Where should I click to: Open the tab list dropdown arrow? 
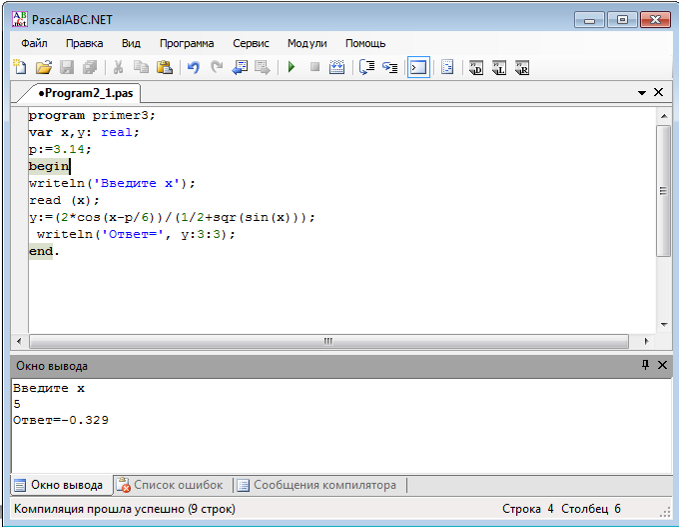[x=642, y=92]
